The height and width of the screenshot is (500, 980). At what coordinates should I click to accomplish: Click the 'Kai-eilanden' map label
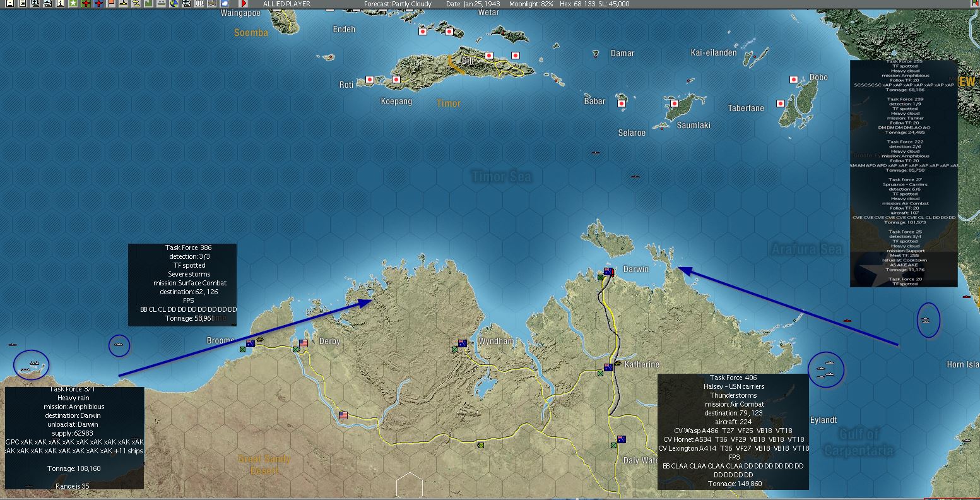pyautogui.click(x=714, y=52)
